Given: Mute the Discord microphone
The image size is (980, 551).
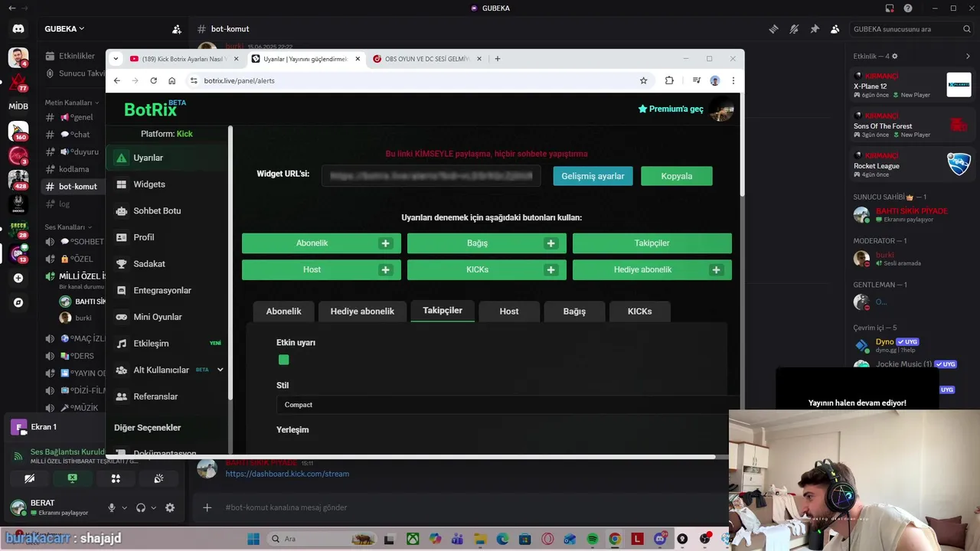Looking at the screenshot, I should coord(112,507).
